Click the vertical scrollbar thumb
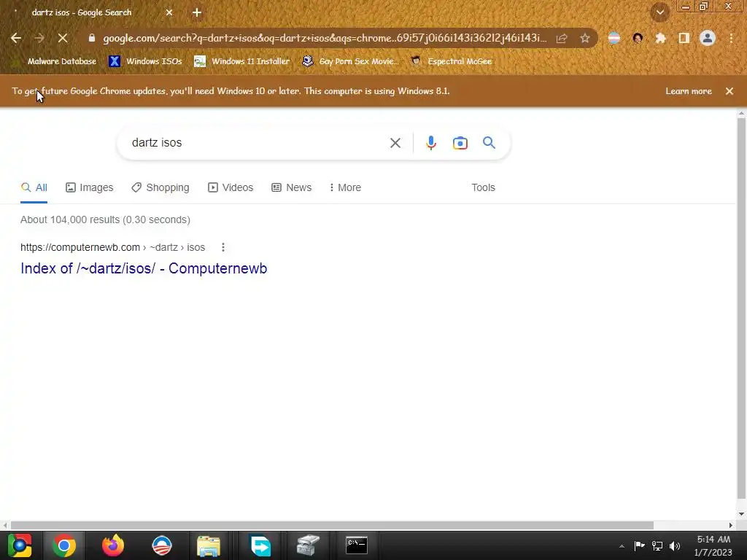747x560 pixels. click(741, 309)
